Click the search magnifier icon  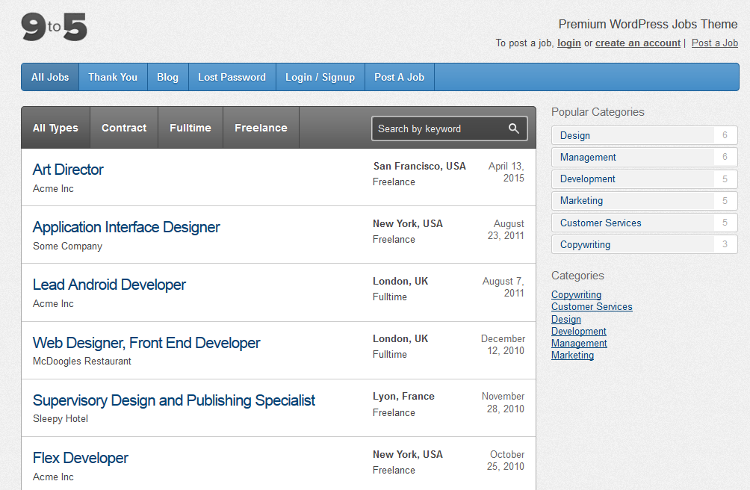[x=514, y=129]
